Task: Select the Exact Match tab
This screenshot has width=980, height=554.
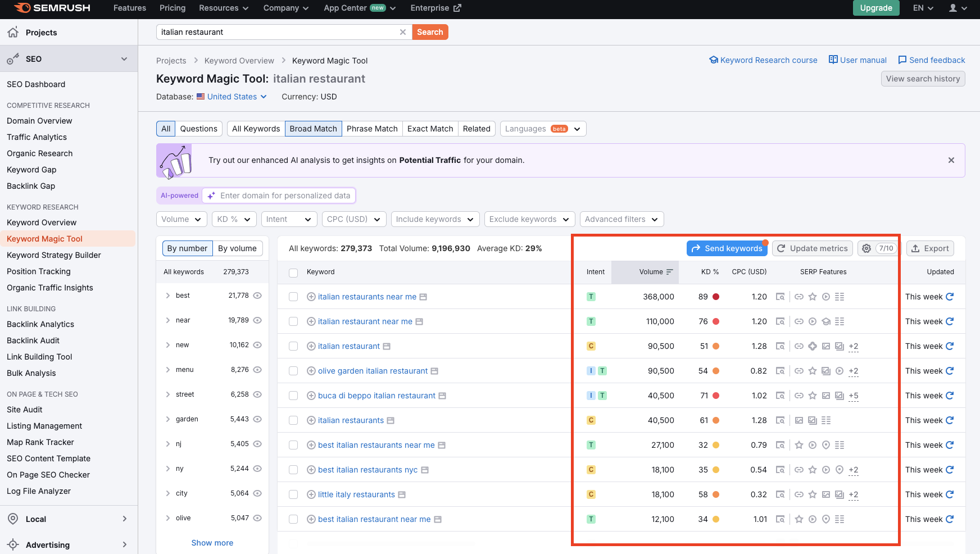Action: point(430,129)
